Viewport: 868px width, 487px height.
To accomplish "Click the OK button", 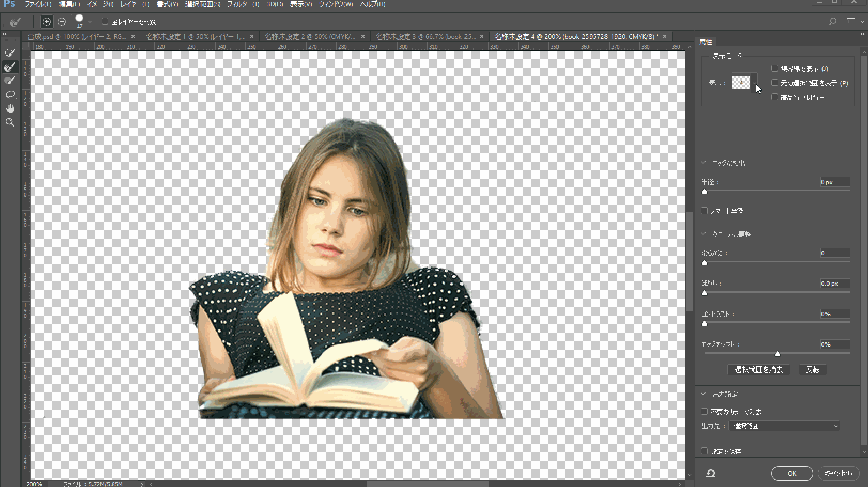I will (792, 473).
